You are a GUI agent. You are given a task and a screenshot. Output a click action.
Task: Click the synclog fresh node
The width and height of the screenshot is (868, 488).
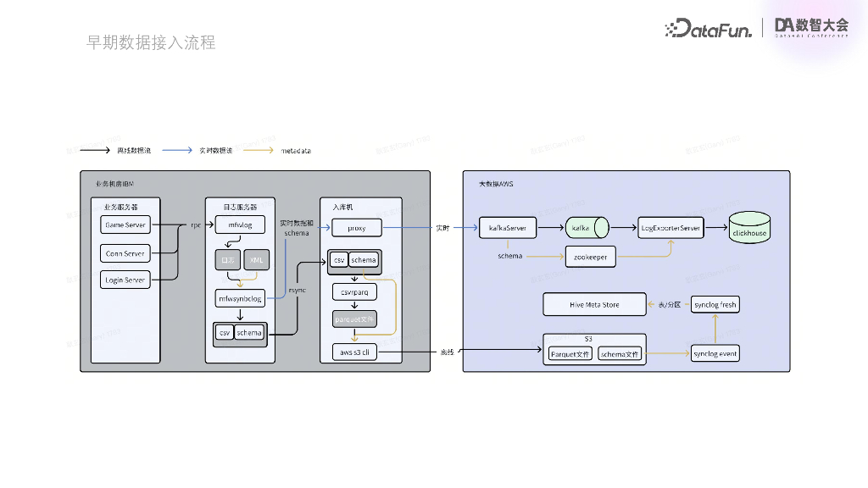(x=715, y=304)
